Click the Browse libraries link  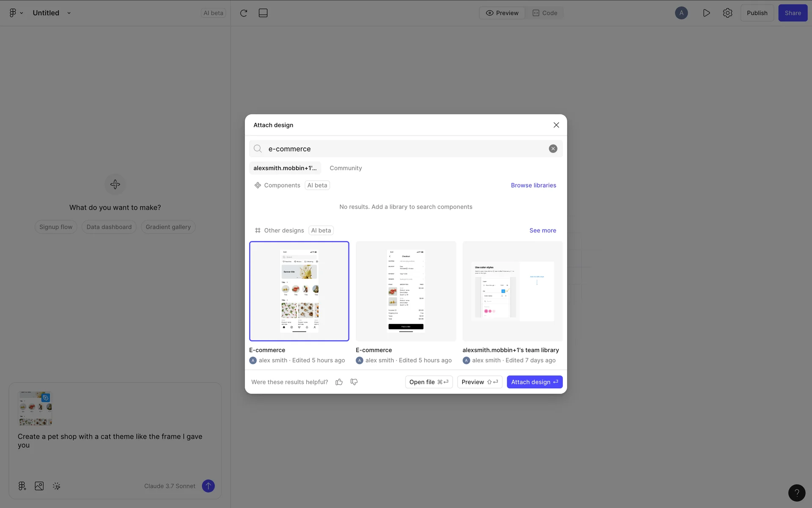click(x=533, y=185)
